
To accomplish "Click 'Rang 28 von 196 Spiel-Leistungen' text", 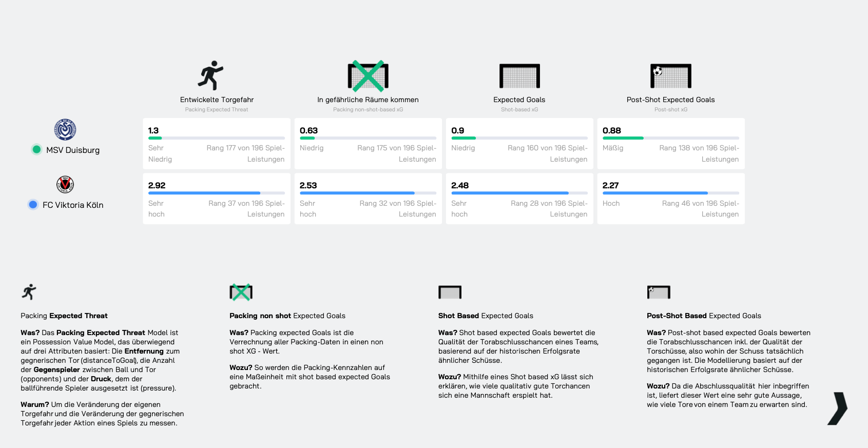I will click(x=549, y=208).
